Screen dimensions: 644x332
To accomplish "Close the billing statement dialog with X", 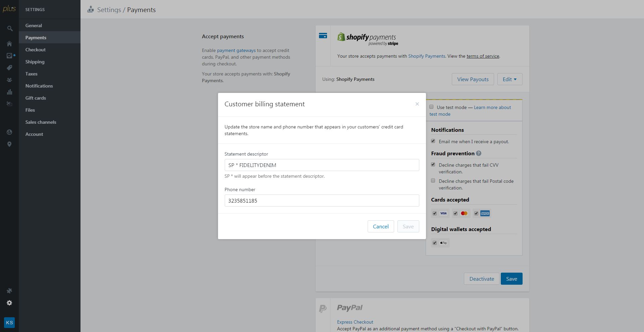I will (417, 104).
